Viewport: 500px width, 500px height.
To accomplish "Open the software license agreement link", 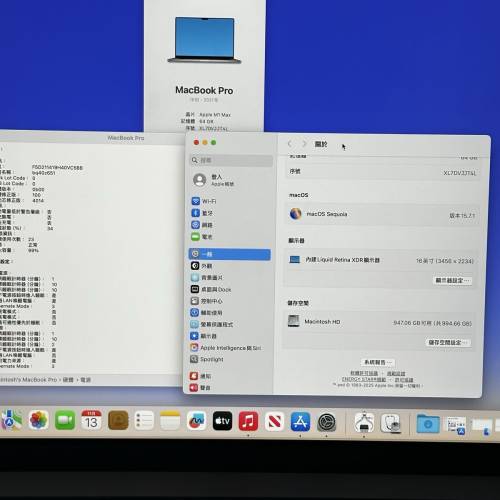I will click(x=364, y=373).
